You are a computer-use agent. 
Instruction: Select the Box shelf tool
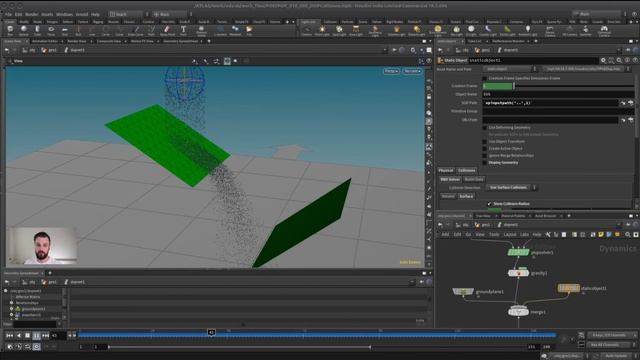click(x=10, y=30)
